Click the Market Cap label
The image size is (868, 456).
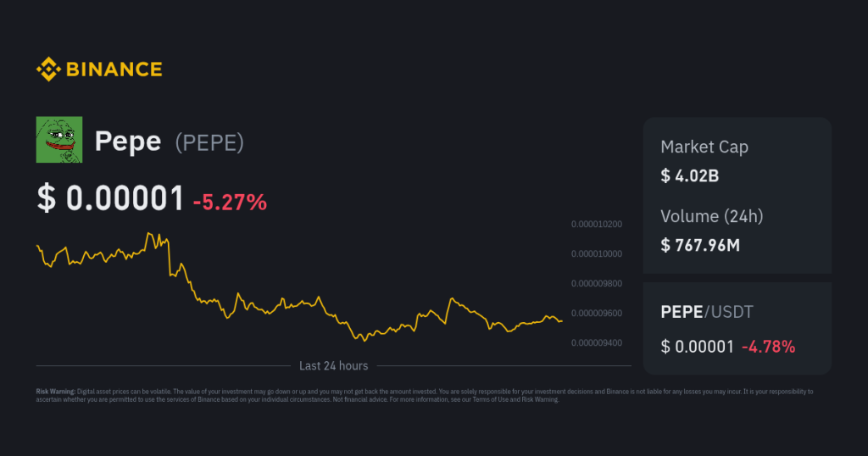pyautogui.click(x=704, y=147)
